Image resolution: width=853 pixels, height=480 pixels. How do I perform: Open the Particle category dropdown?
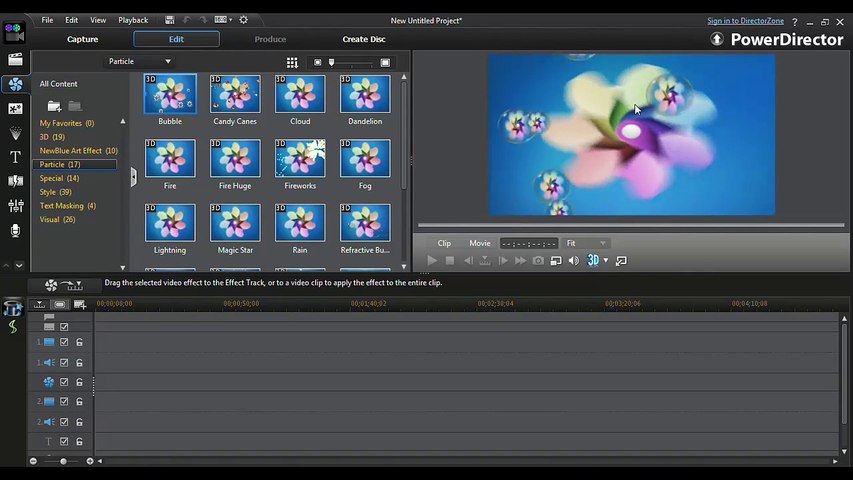click(x=140, y=62)
